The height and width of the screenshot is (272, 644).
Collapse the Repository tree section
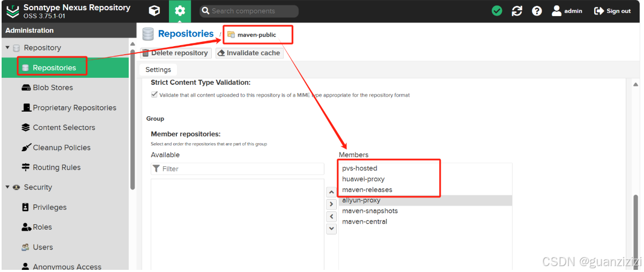pos(8,48)
